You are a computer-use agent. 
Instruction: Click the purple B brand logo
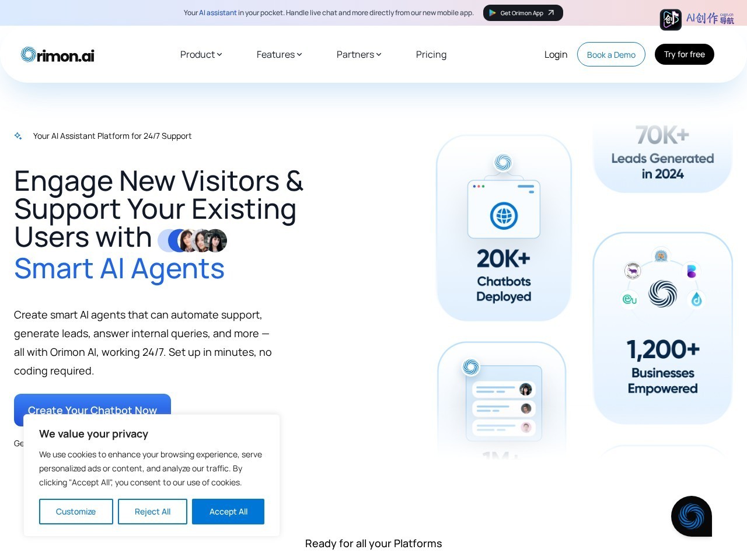tap(692, 271)
